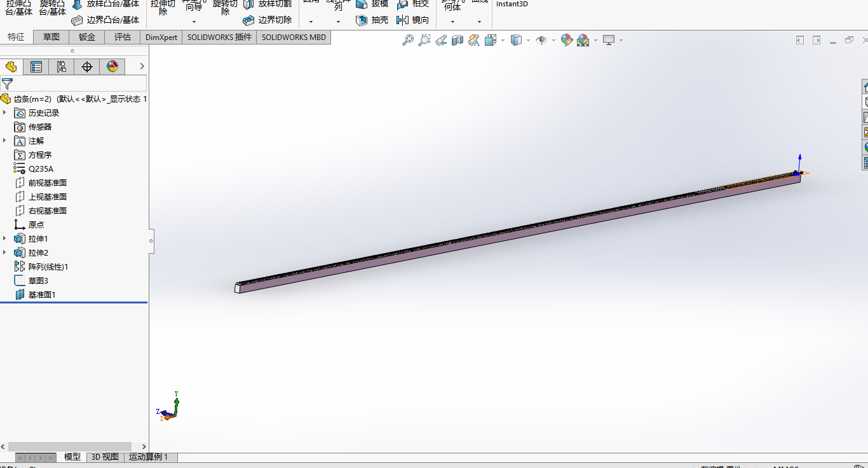This screenshot has width=868, height=468.
Task: Open the View Settings dropdown arrow
Action: tap(621, 40)
